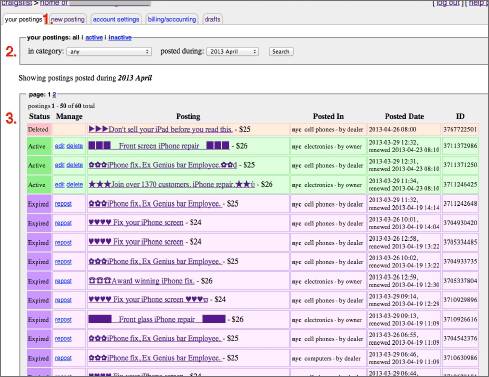
Task: Repost the expired posting with ID 3704933735
Action: (63, 262)
